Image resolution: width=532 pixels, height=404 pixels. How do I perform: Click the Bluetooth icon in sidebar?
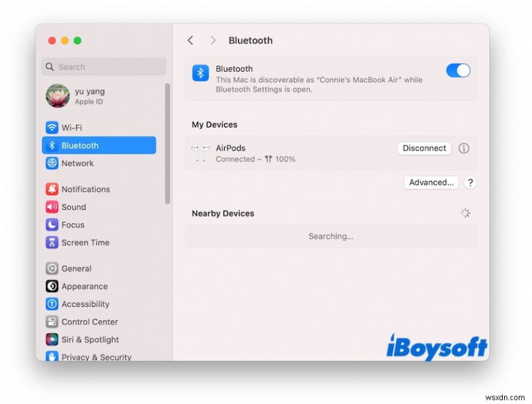tap(52, 146)
